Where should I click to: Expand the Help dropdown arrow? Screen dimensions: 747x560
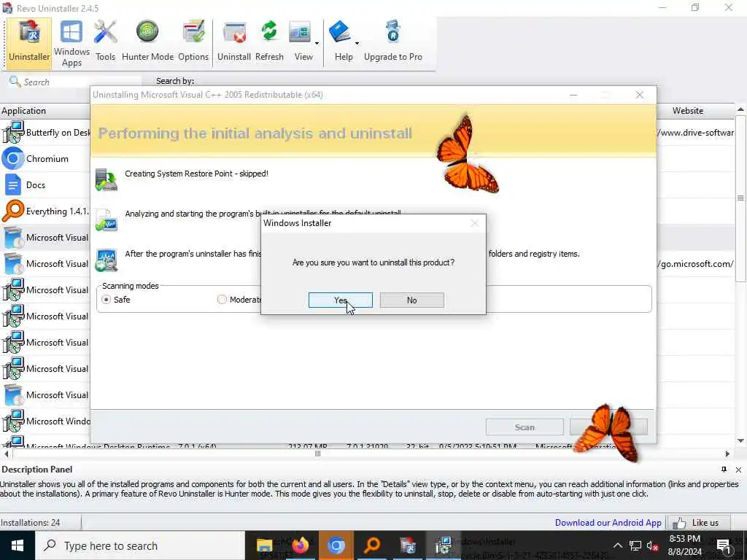tap(357, 43)
